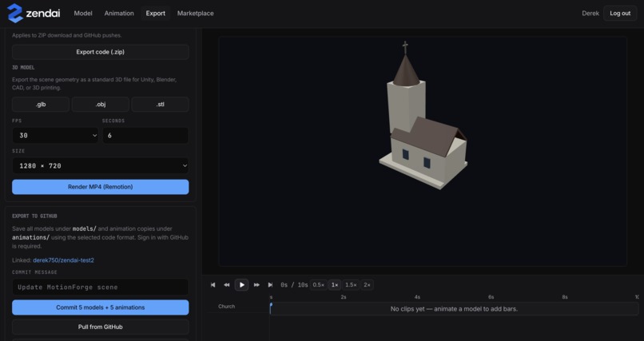The width and height of the screenshot is (644, 341).
Task: Click the commit message input field
Action: (x=100, y=287)
